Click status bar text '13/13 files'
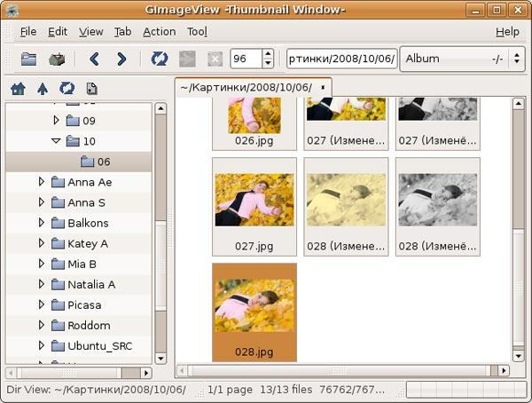 point(286,390)
